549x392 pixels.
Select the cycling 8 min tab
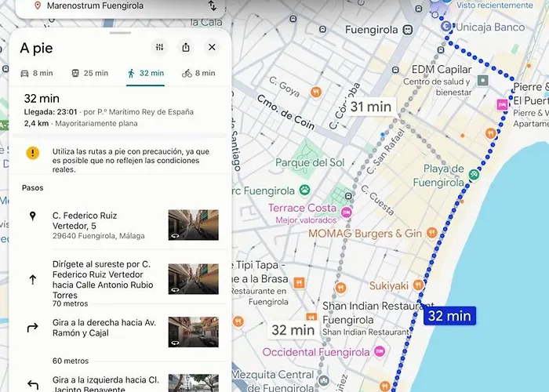198,73
